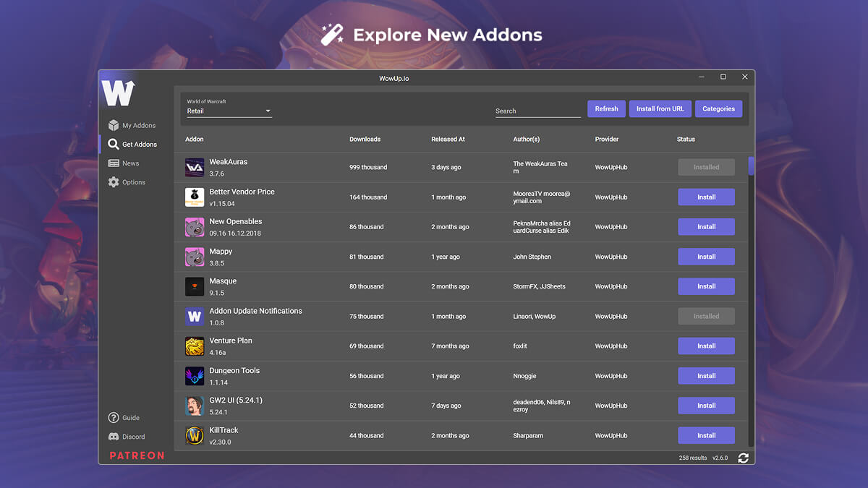Screen dimensions: 868x488
Task: Install the Mappy addon
Action: [706, 257]
